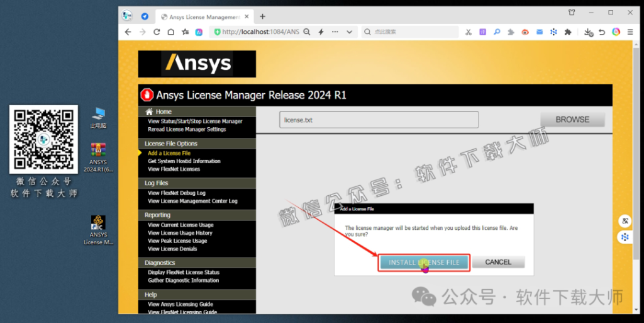Open View License Usage History

click(x=180, y=232)
